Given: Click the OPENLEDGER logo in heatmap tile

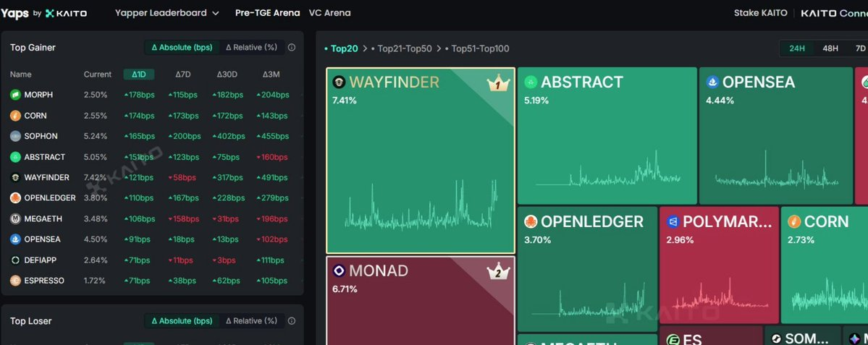Looking at the screenshot, I should click(531, 222).
